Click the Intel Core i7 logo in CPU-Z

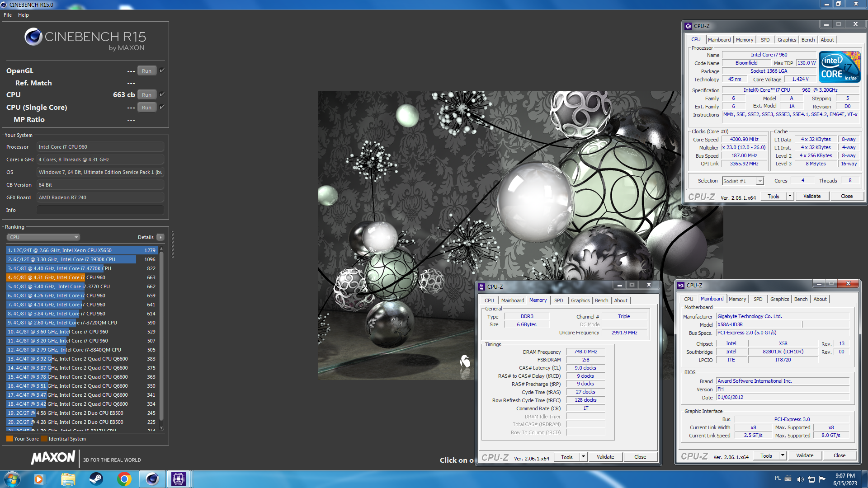[x=840, y=67]
